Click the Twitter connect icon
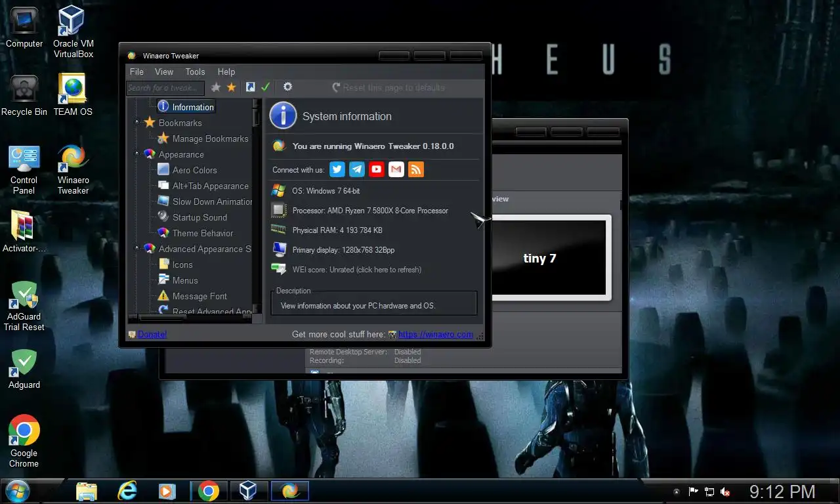The height and width of the screenshot is (504, 840). [337, 169]
